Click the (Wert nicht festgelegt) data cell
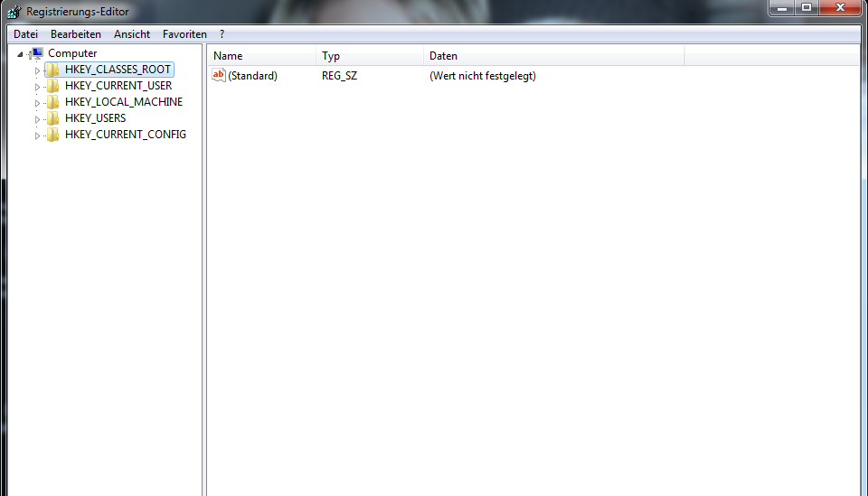The height and width of the screenshot is (496, 868). [483, 76]
